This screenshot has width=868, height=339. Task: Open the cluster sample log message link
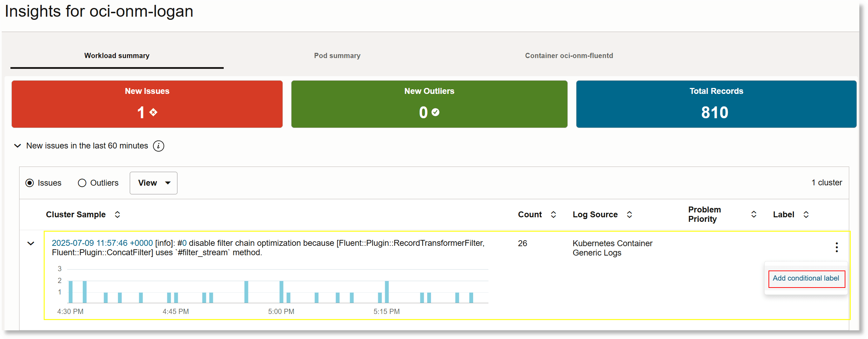pos(102,243)
